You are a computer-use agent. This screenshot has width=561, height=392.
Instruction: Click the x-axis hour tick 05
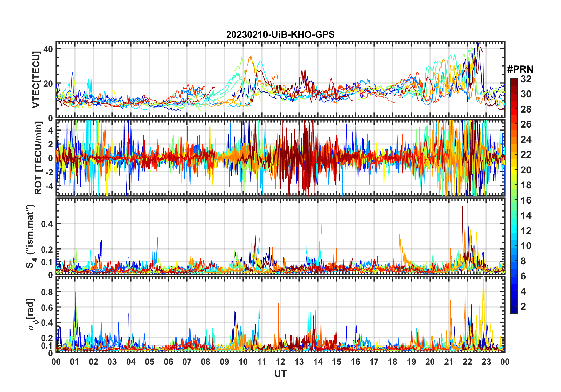(150, 362)
